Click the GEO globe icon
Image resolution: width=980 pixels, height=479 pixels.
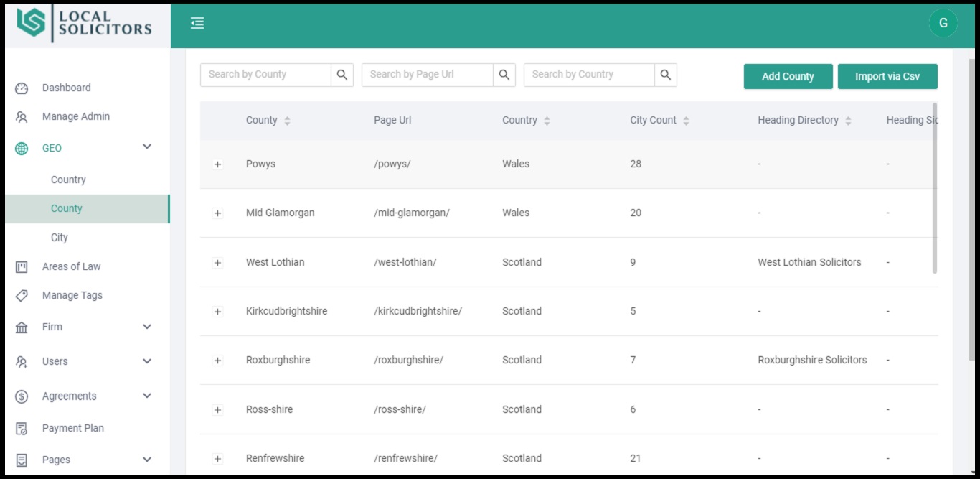(x=22, y=149)
